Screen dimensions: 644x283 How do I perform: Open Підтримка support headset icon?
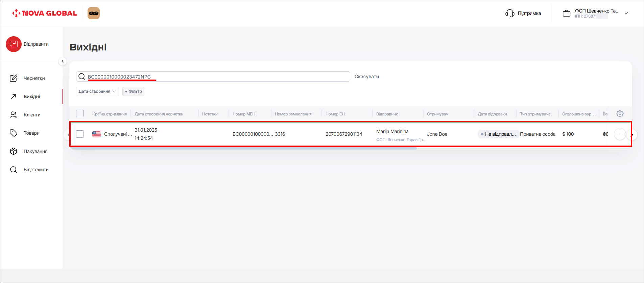(509, 13)
